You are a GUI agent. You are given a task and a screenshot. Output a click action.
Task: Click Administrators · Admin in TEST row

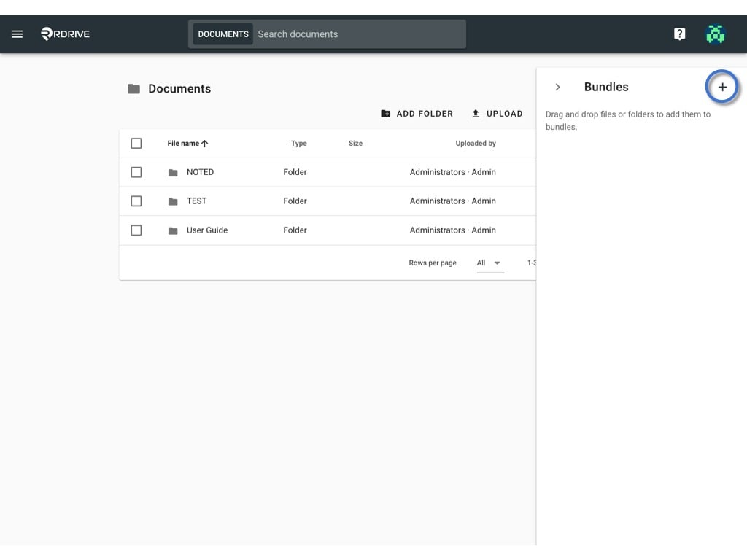[452, 201]
